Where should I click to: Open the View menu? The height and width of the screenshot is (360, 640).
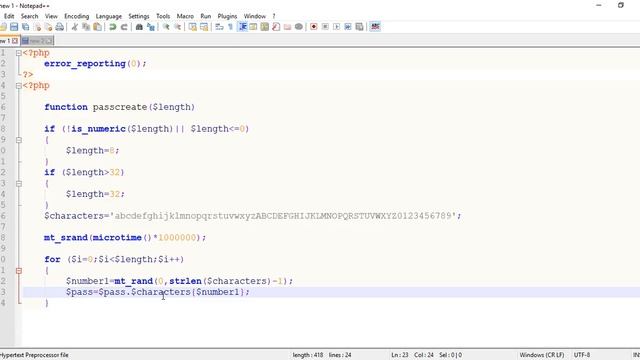51,16
